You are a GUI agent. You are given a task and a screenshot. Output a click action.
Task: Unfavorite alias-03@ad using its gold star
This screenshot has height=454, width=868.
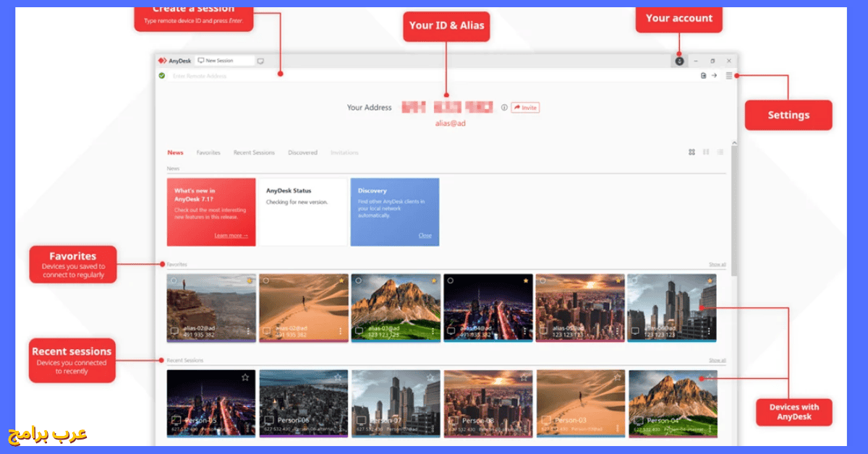[433, 280]
